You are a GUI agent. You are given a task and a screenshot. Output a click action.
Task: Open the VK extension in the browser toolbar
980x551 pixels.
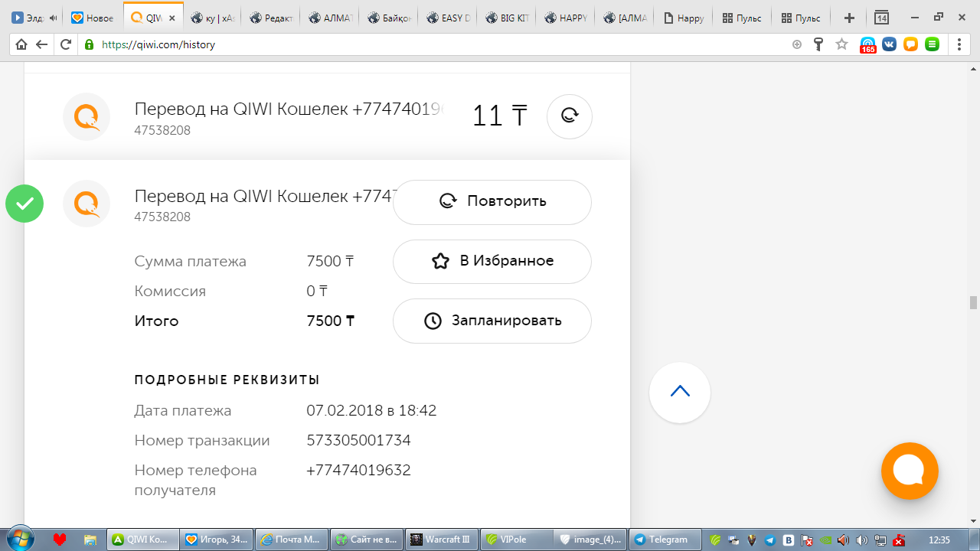889,44
